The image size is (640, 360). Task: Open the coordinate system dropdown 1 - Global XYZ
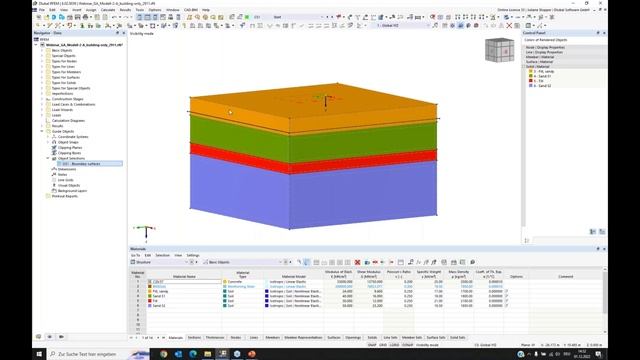pos(428,25)
